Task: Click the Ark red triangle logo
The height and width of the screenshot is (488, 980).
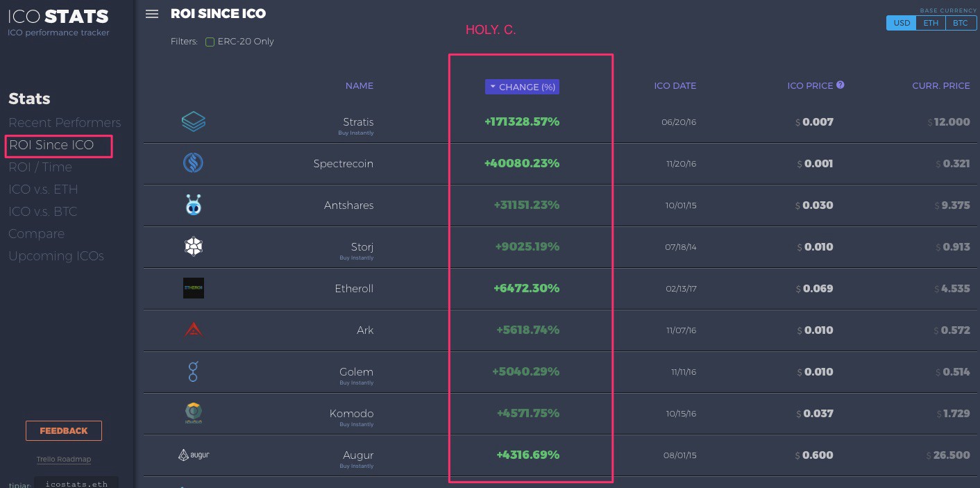Action: tap(193, 330)
